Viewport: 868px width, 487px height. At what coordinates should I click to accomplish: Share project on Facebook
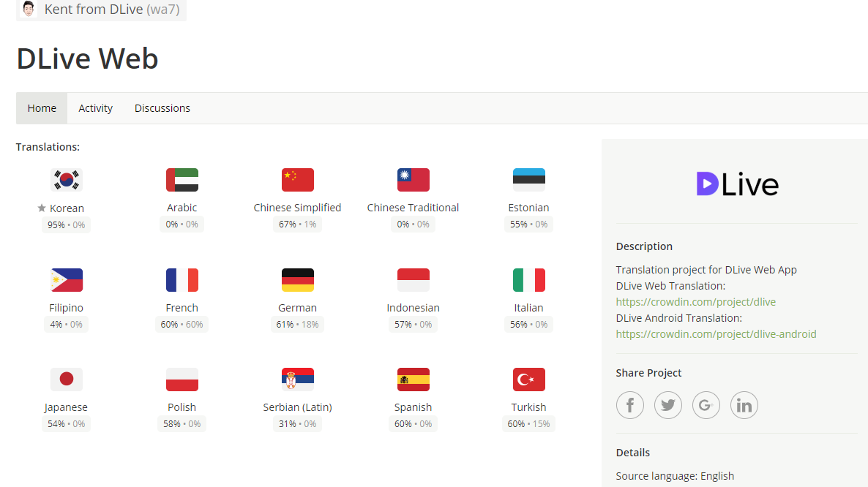[x=630, y=405]
